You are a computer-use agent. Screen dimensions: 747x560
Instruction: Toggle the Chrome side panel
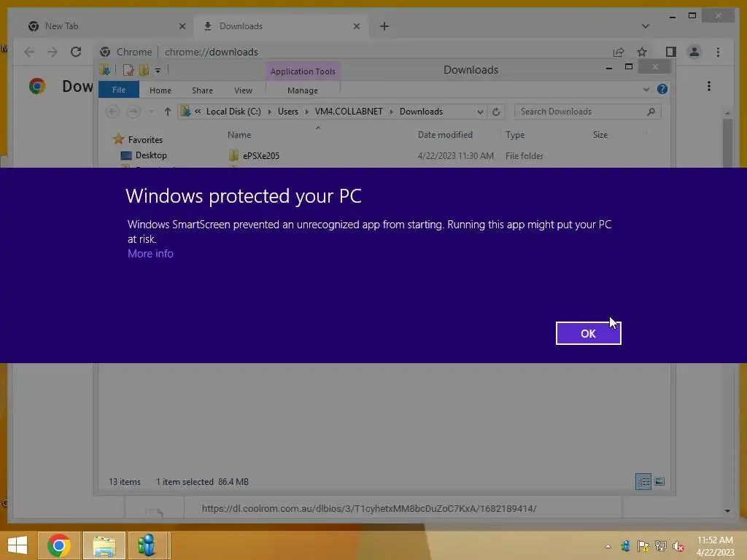pyautogui.click(x=671, y=52)
